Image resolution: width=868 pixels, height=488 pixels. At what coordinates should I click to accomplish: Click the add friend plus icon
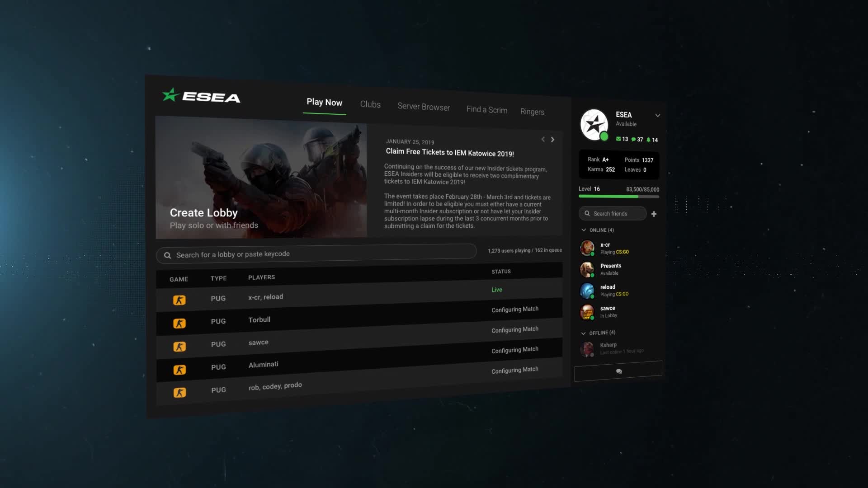(654, 214)
